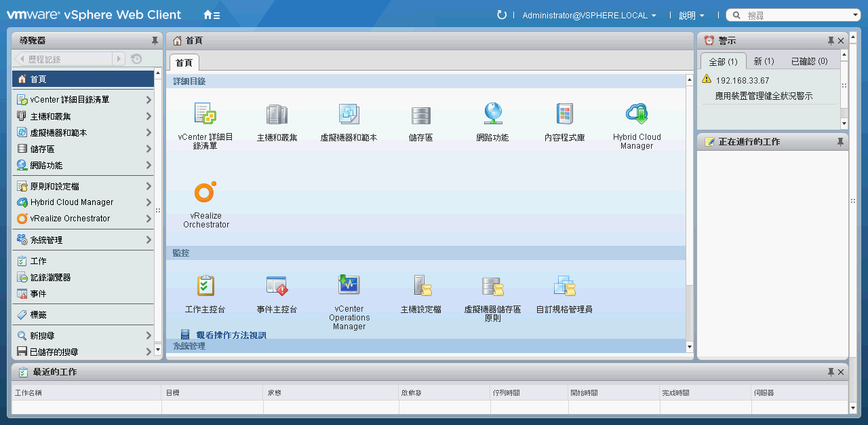This screenshot has width=868, height=425.
Task: Expand 虛擬機器和範本 arrow in navigator
Action: pos(149,132)
